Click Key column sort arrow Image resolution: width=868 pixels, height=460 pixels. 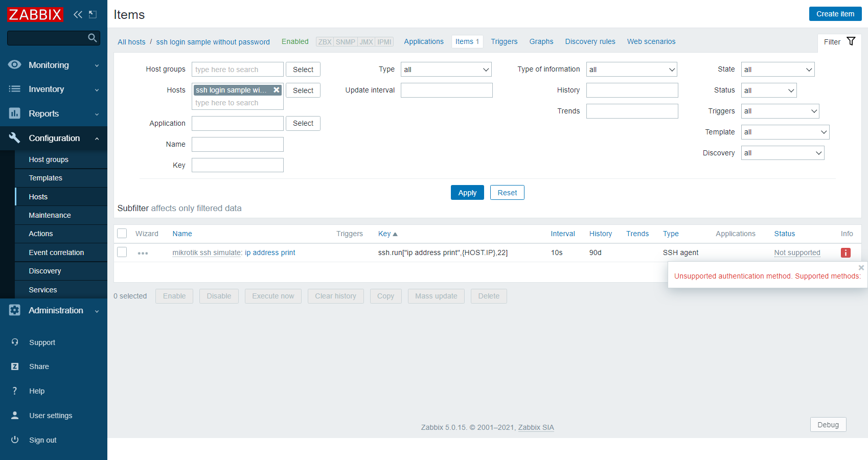tap(395, 234)
